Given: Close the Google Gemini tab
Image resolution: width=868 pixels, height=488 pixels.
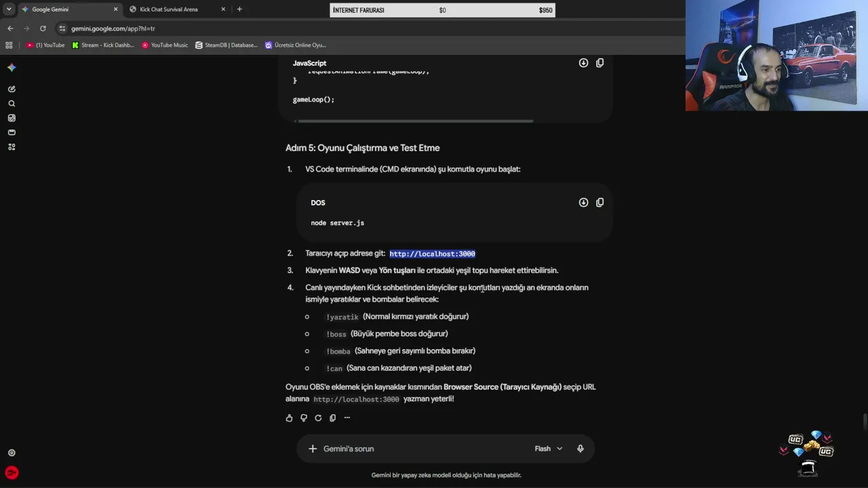Looking at the screenshot, I should 115,9.
